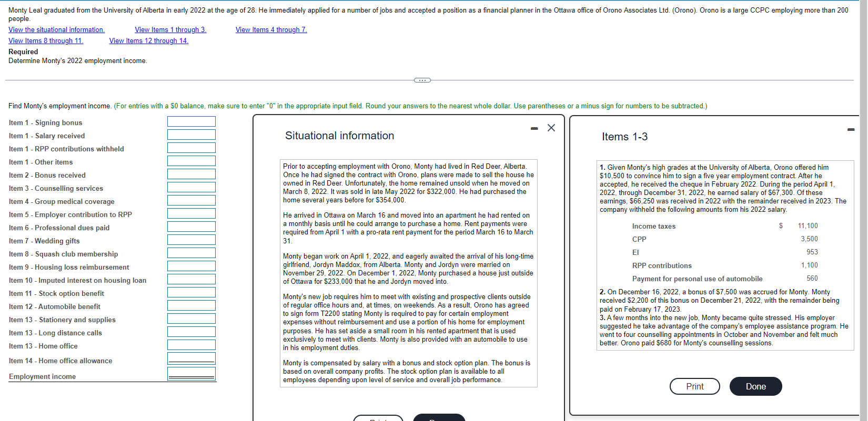Click the Item 14 - Home office allowance label

(60, 361)
